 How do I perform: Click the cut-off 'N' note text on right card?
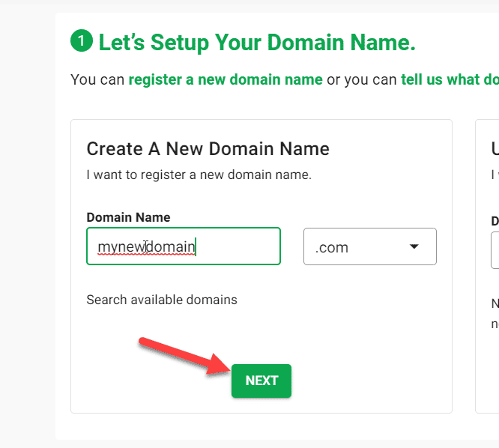click(x=495, y=303)
